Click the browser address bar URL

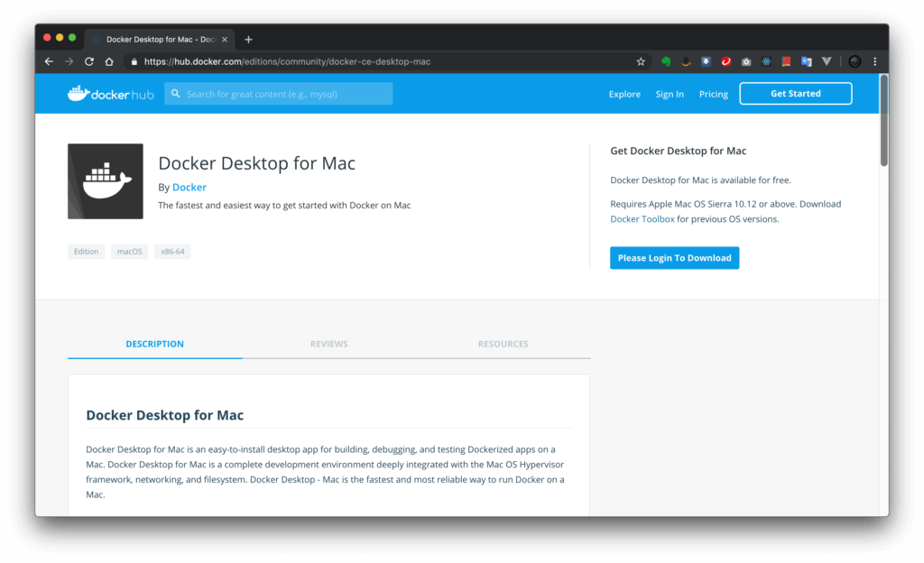tap(287, 61)
